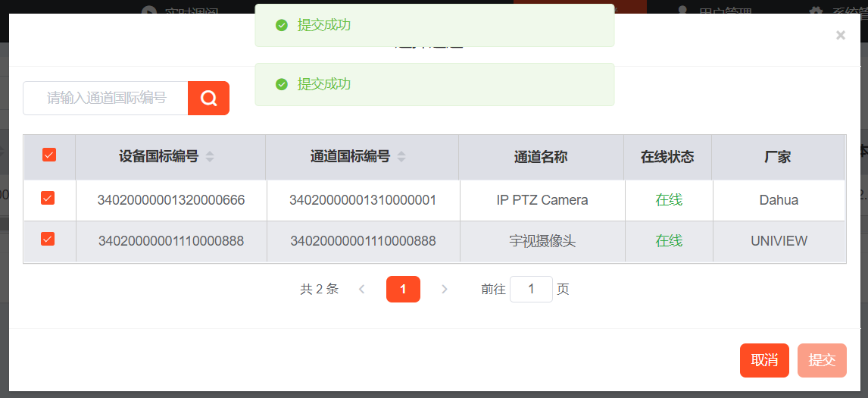
Task: Select page 1 in pagination
Action: (403, 289)
